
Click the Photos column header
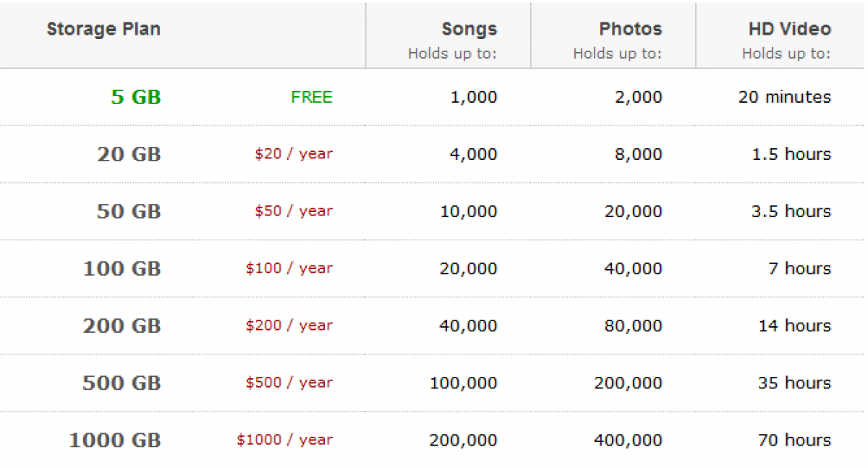point(631,30)
